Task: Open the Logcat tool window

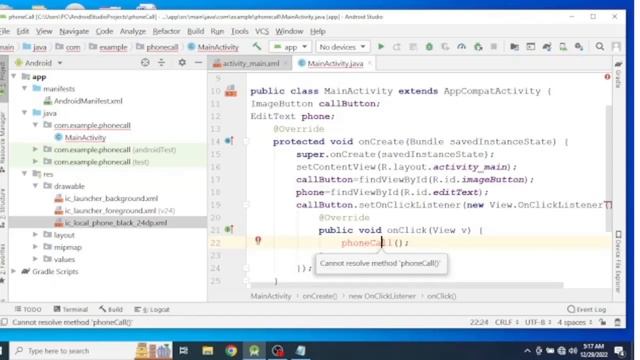Action: click(x=152, y=309)
